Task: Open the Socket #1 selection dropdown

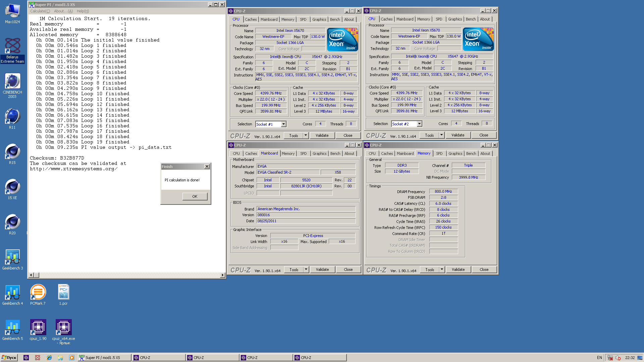Action: click(283, 124)
